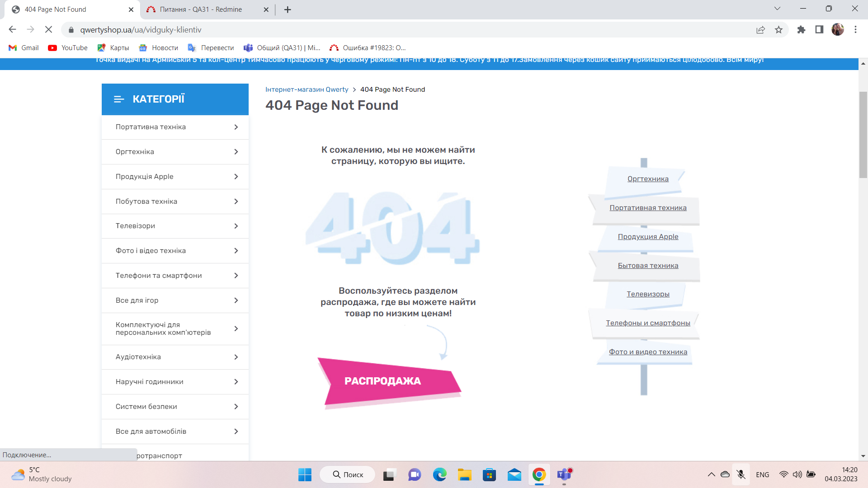
Task: Click the page vertical scrollbar thumb
Action: [x=863, y=136]
